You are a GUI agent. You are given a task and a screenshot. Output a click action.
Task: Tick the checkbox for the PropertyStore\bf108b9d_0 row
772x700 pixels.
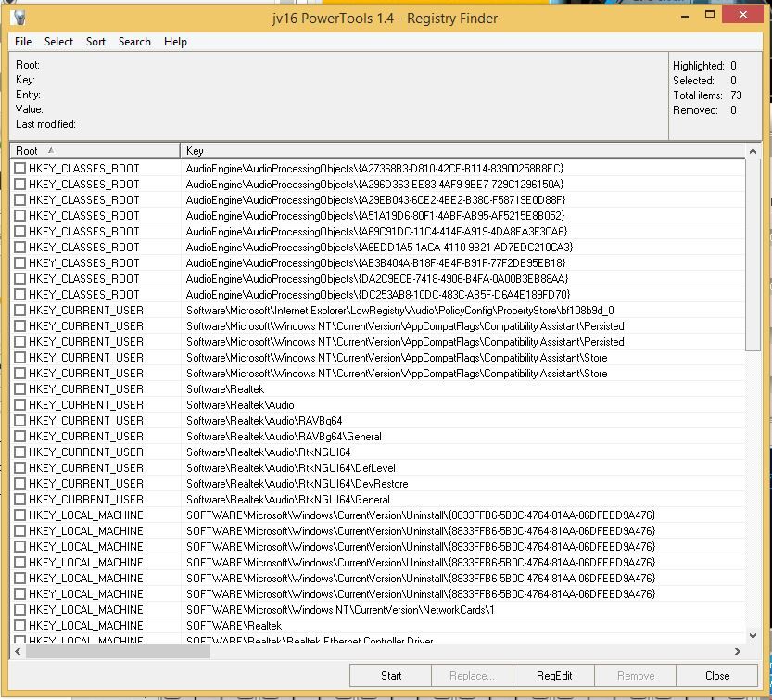19,311
